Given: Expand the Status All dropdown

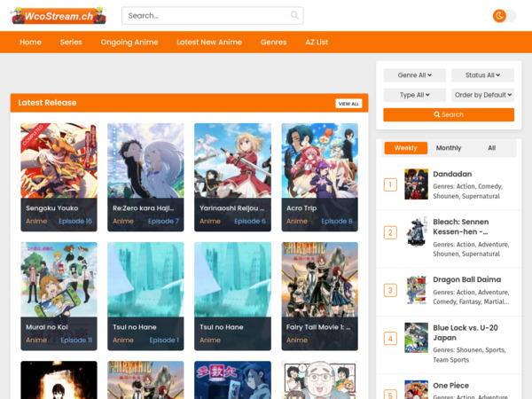Looking at the screenshot, I should 482,75.
